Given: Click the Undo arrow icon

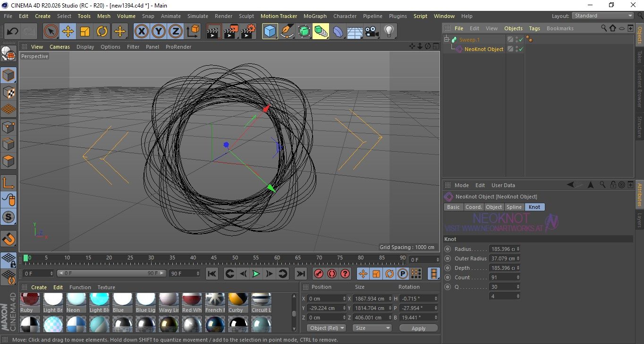Looking at the screenshot, I should (x=13, y=32).
